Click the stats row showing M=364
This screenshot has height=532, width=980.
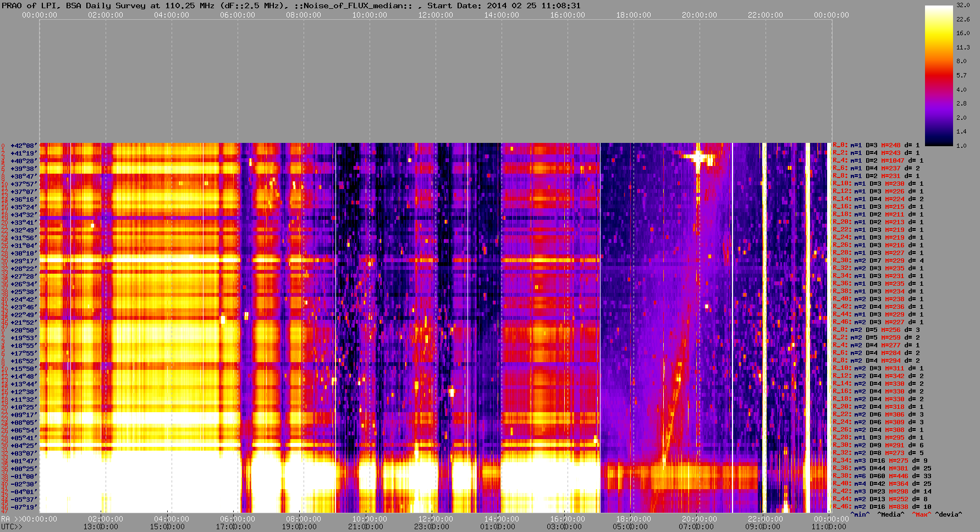pyautogui.click(x=882, y=484)
